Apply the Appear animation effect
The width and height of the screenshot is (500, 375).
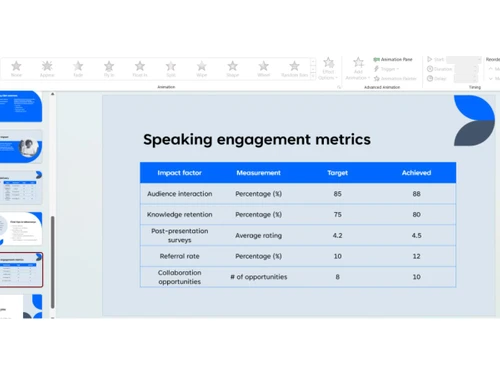(x=47, y=69)
